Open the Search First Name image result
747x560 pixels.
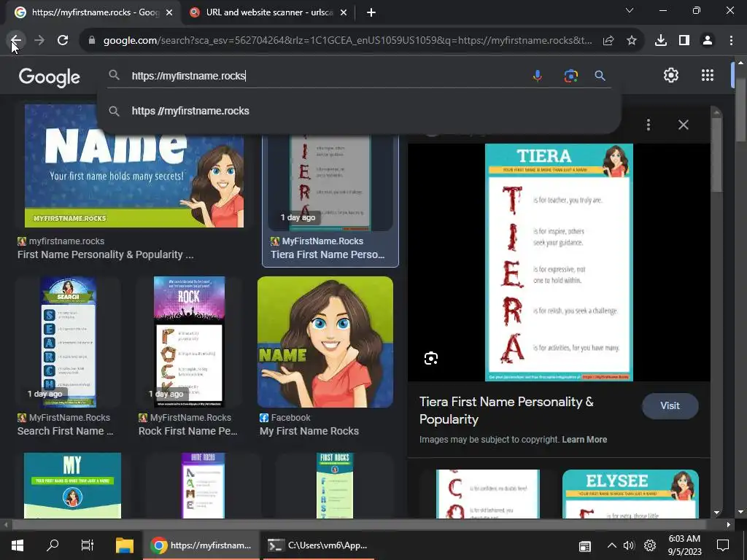[x=68, y=342]
